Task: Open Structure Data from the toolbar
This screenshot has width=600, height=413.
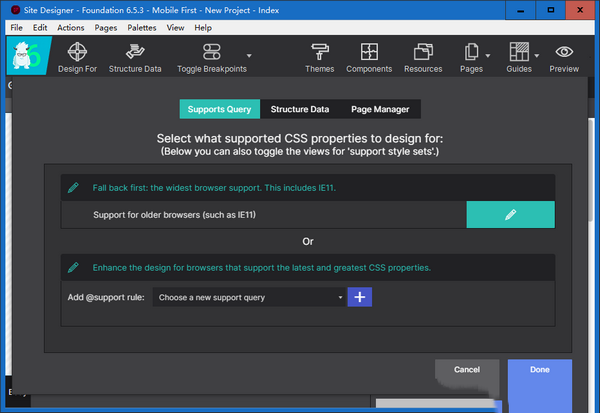Action: (x=135, y=57)
